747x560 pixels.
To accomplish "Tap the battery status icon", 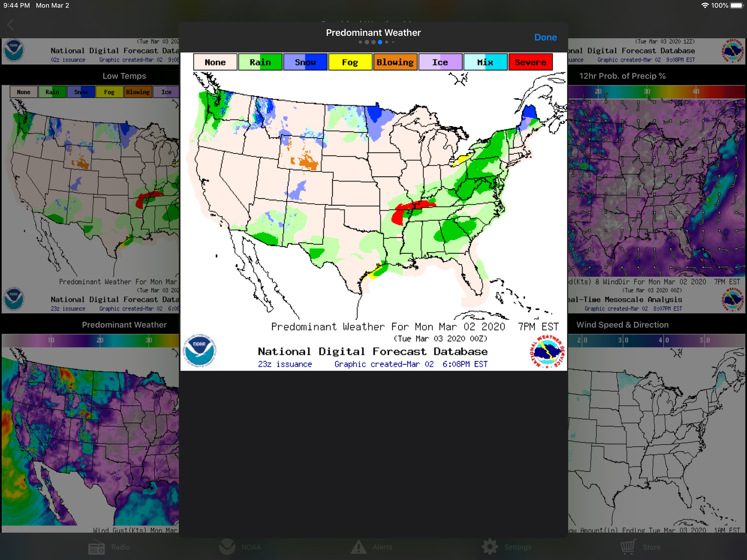I will (x=737, y=5).
